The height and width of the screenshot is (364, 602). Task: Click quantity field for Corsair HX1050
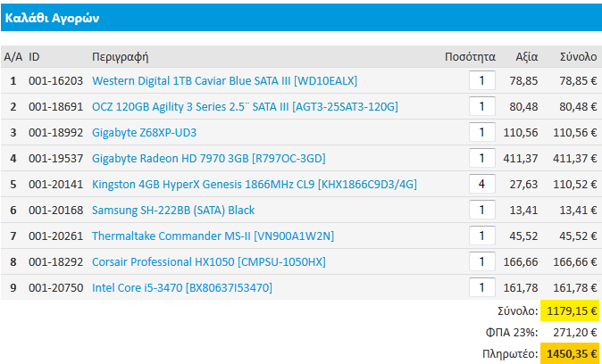point(481,261)
